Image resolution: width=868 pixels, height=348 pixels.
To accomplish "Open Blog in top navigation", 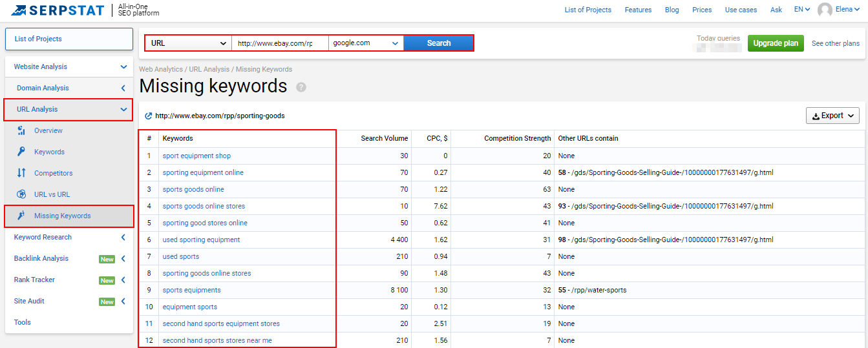I will pos(672,10).
